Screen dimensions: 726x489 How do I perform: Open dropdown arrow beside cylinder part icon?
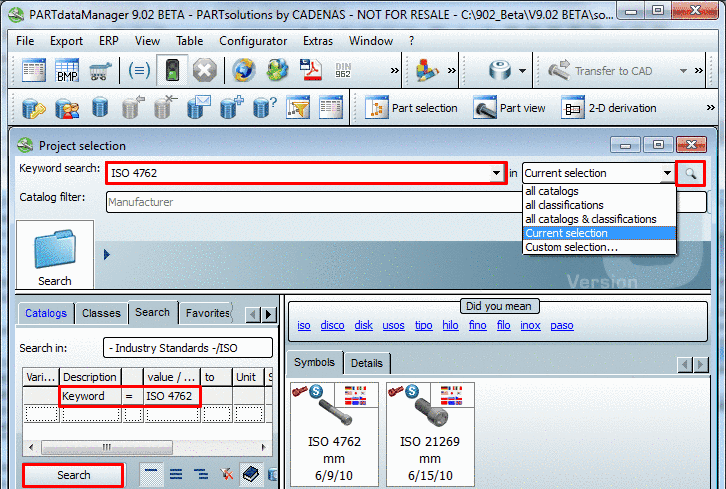pyautogui.click(x=522, y=71)
